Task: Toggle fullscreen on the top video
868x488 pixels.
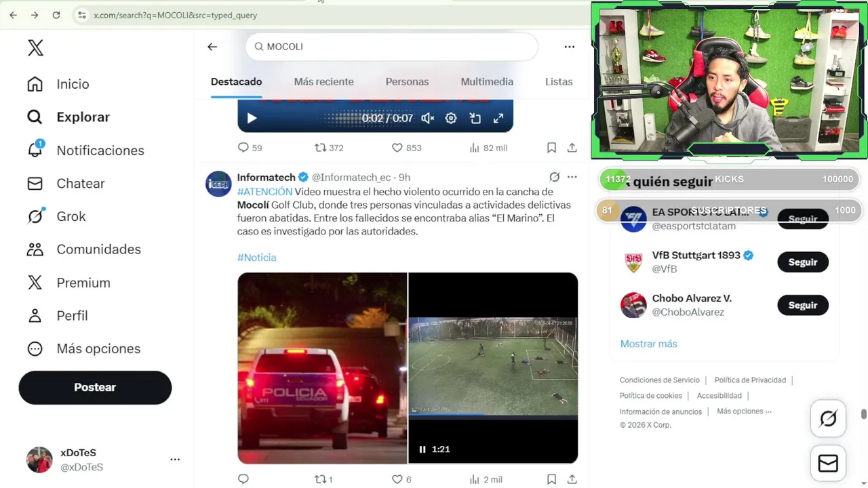Action: (498, 118)
